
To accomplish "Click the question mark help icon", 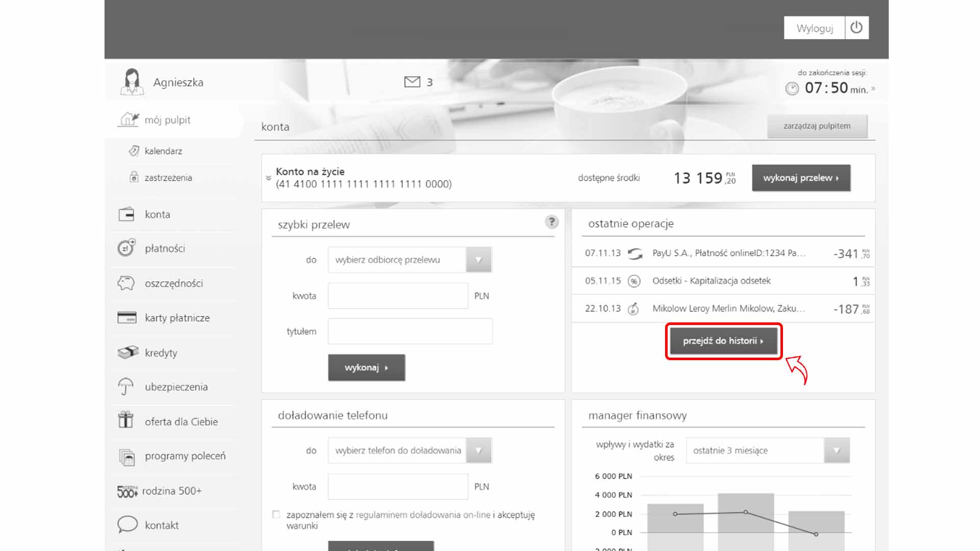I will click(x=551, y=222).
